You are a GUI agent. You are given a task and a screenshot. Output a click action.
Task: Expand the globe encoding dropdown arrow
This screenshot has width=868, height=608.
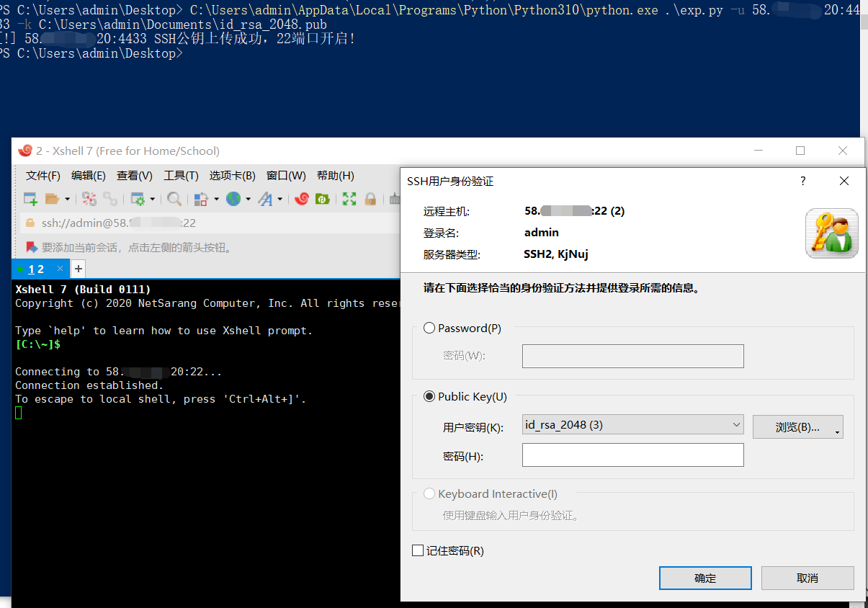click(249, 200)
